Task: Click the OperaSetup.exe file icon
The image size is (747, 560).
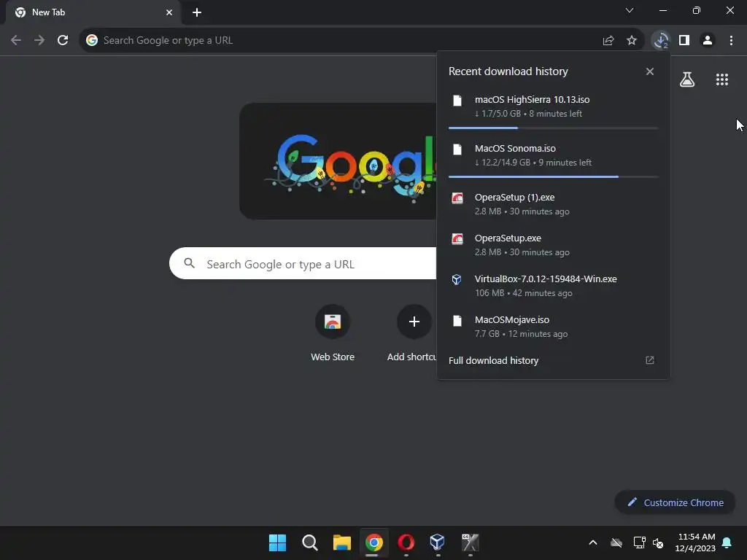Action: pos(457,239)
